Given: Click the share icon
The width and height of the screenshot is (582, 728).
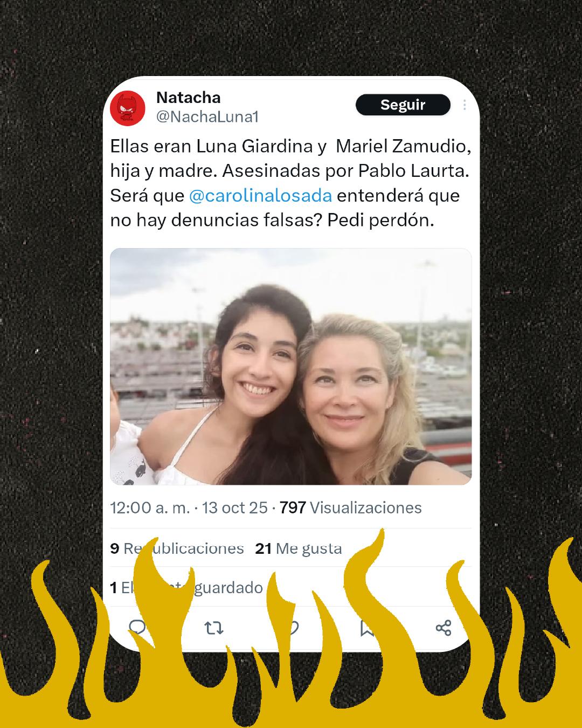Looking at the screenshot, I should click(x=444, y=628).
